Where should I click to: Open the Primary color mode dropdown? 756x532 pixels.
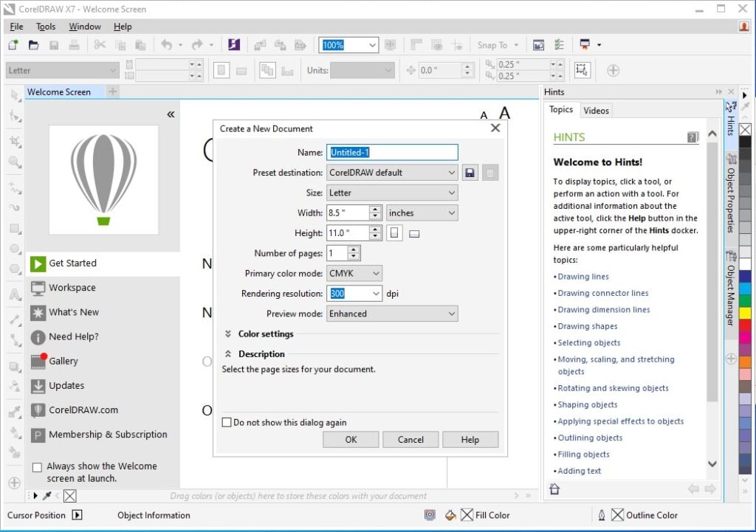pyautogui.click(x=354, y=273)
